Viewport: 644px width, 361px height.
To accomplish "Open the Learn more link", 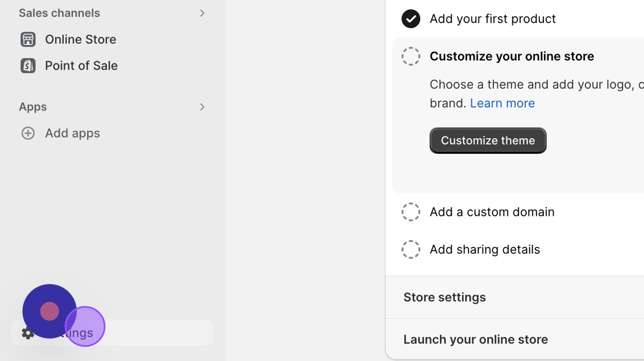I will click(502, 103).
